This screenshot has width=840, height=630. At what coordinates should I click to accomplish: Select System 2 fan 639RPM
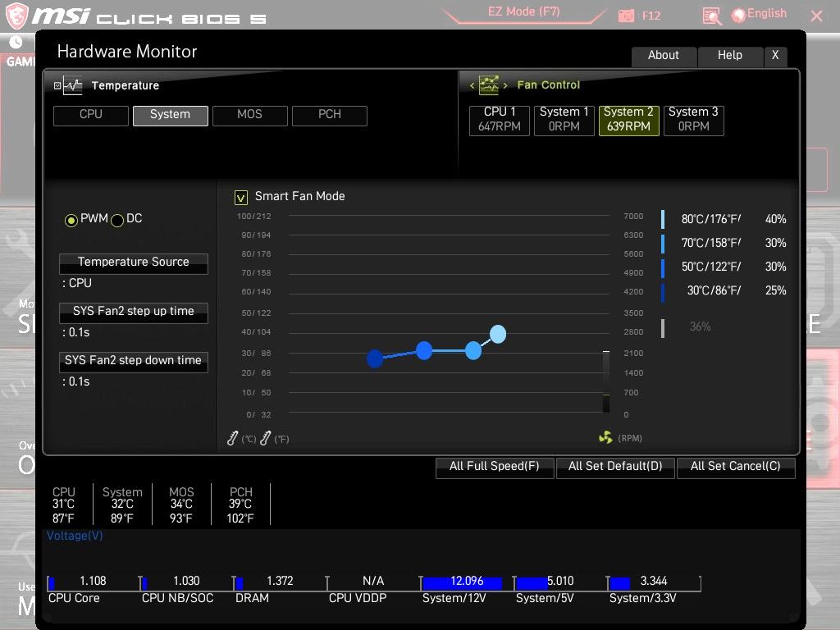click(x=629, y=120)
